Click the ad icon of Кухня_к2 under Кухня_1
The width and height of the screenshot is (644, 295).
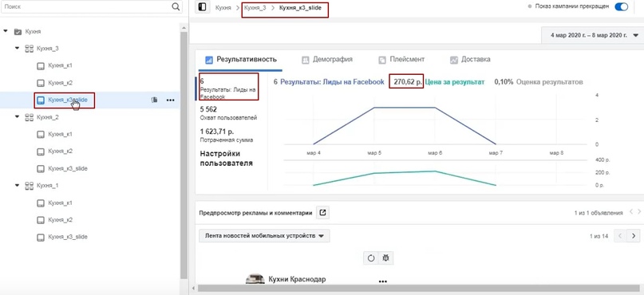[40, 220]
